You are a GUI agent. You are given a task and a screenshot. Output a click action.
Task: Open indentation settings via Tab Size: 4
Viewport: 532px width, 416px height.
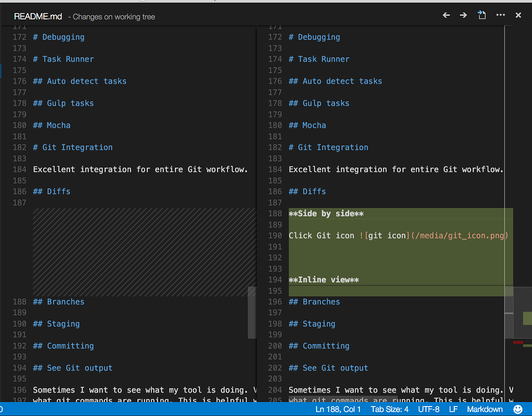(389, 409)
